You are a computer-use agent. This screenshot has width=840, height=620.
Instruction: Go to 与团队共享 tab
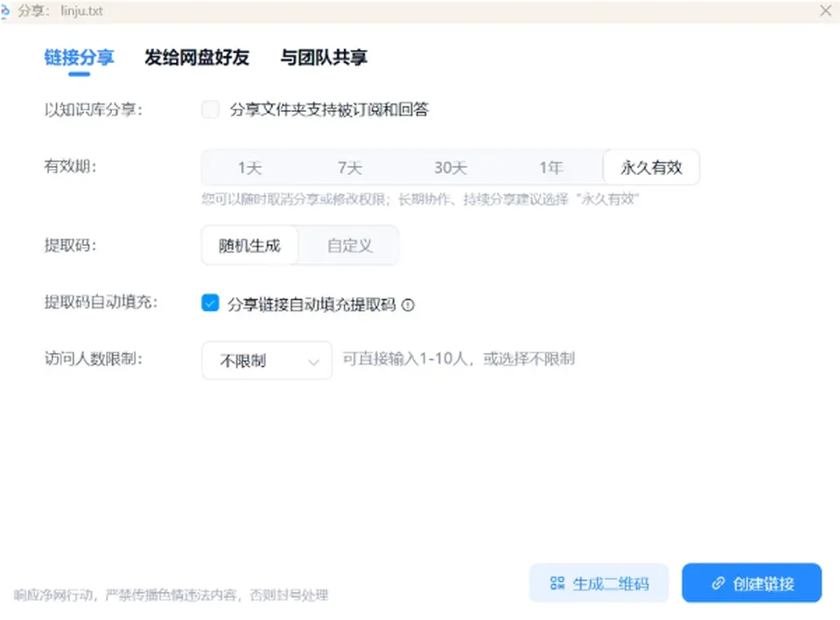[324, 58]
